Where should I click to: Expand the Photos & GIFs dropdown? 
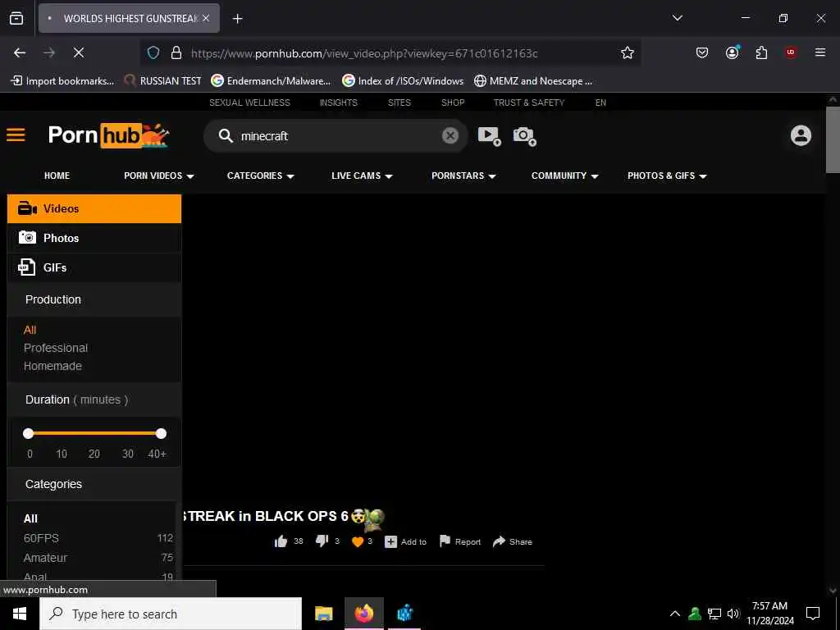click(x=667, y=176)
